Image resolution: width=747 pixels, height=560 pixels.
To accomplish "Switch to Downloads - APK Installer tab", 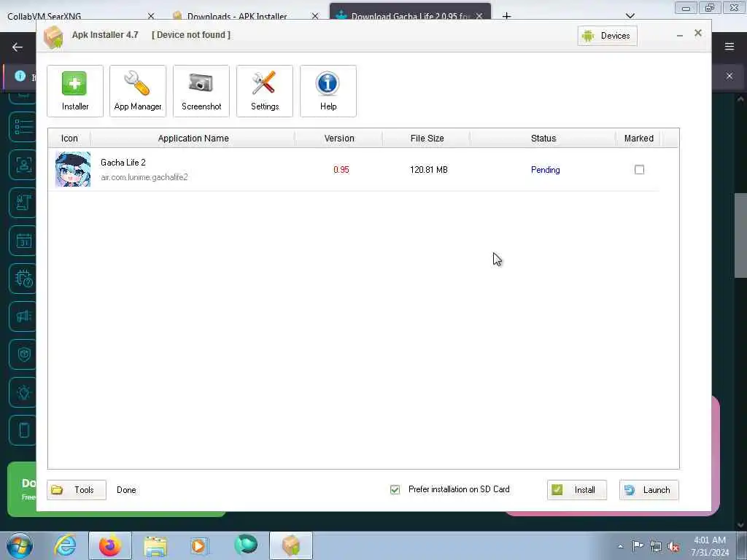I will tap(237, 16).
